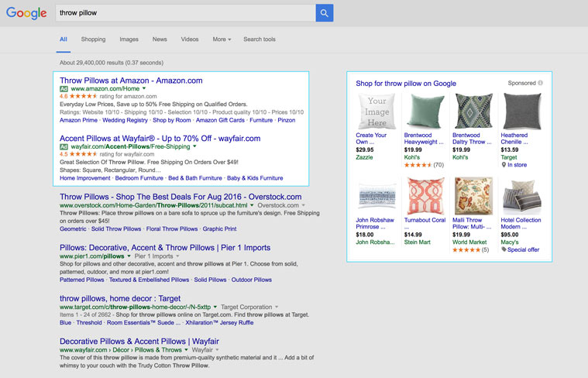The image size is (588, 378).
Task: Click the Amazon Prime sitelink
Action: click(x=78, y=120)
